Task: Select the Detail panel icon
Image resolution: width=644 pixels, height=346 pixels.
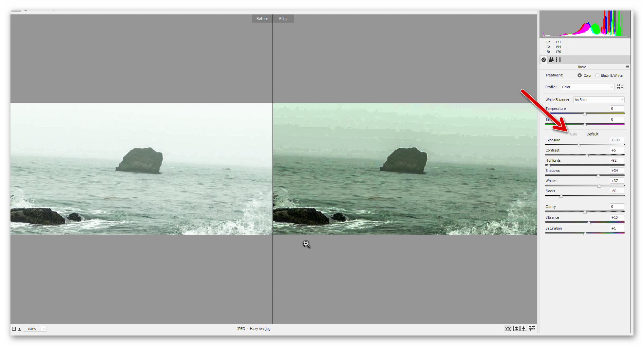Action: 551,60
